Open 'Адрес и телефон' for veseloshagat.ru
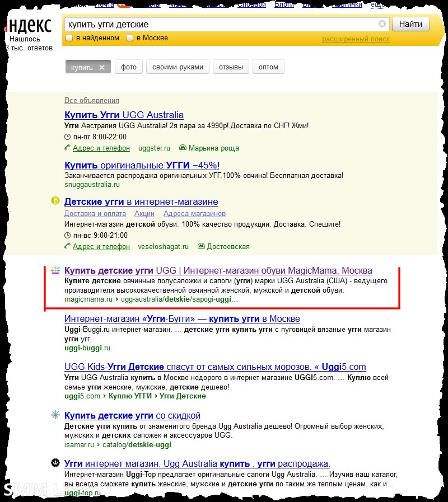 pyautogui.click(x=101, y=246)
